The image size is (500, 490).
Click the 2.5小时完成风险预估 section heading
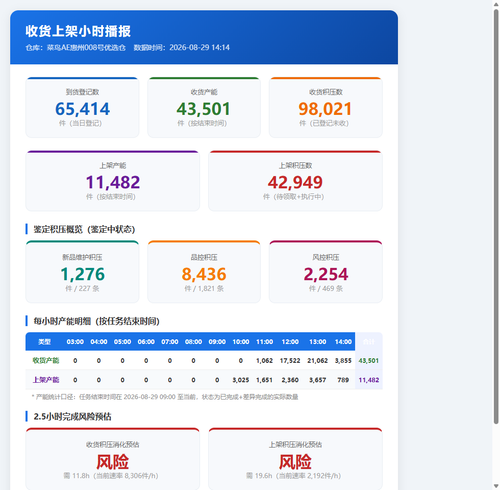click(72, 417)
